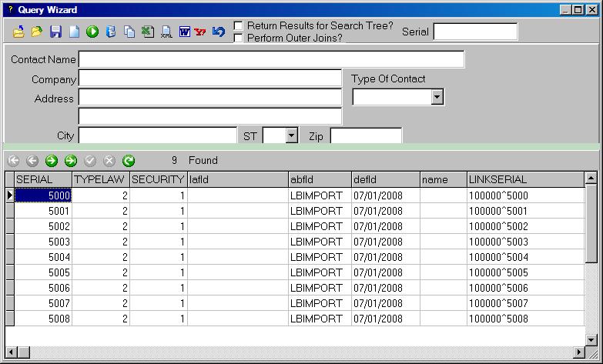Click LINKSERIAL value 100000^5001
Image resolution: width=603 pixels, height=364 pixels.
point(525,211)
